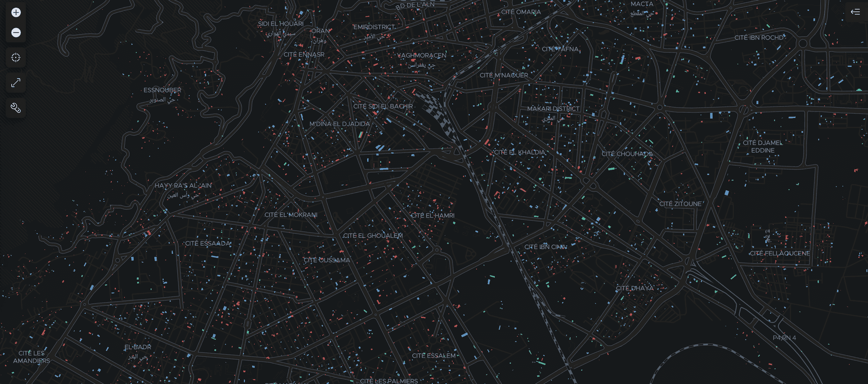Select the CITÉ M'NAOUER label
The height and width of the screenshot is (384, 868).
click(x=504, y=75)
